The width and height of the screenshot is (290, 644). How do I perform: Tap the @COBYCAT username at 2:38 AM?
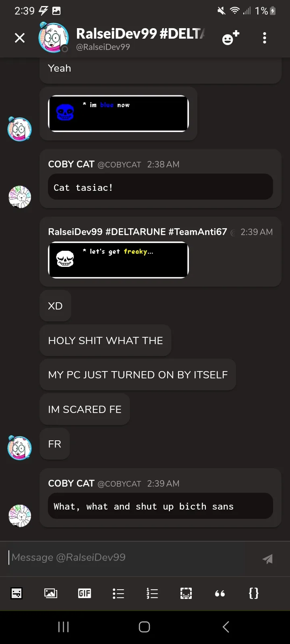tap(119, 165)
